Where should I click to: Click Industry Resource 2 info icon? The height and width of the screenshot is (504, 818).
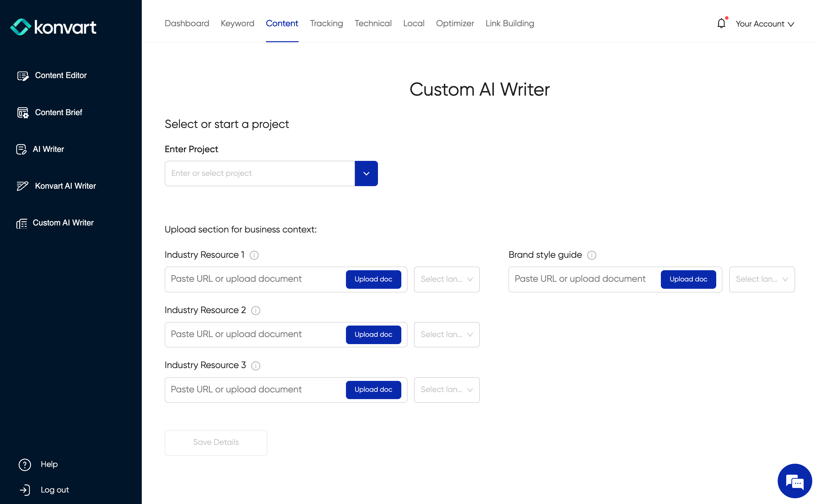[x=255, y=311]
